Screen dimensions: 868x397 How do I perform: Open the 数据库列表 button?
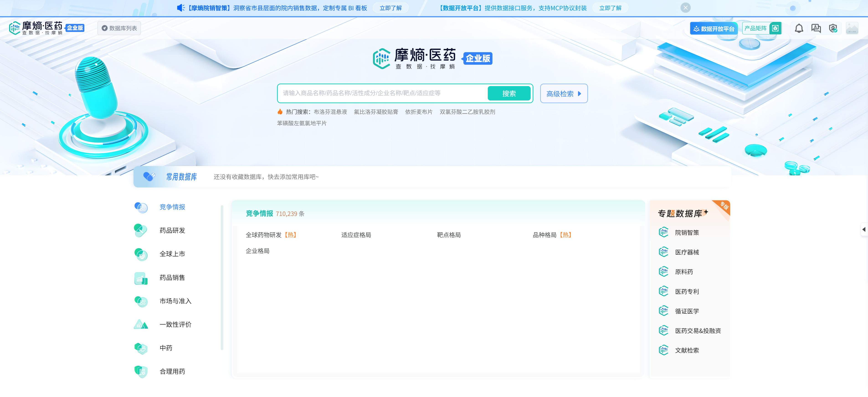pyautogui.click(x=119, y=28)
